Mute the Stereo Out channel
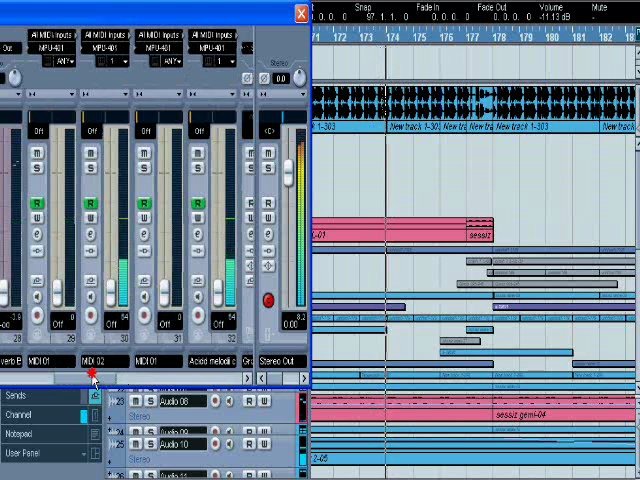Image resolution: width=640 pixels, height=480 pixels. 268,153
